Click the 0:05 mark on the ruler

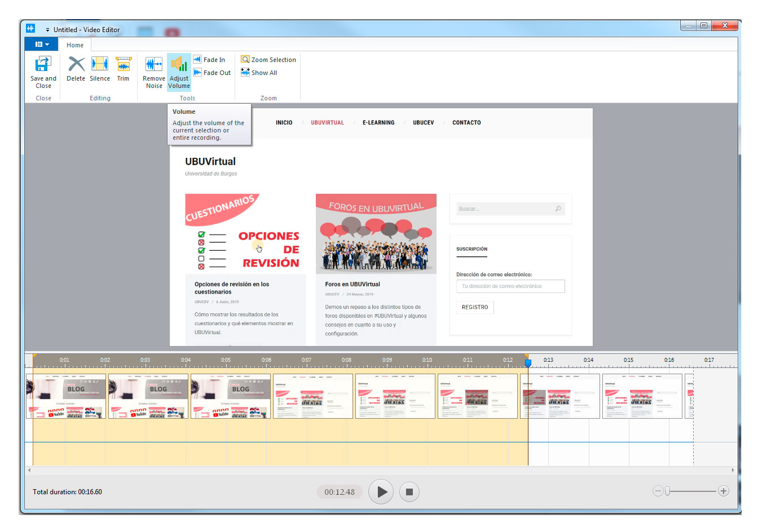coord(226,360)
